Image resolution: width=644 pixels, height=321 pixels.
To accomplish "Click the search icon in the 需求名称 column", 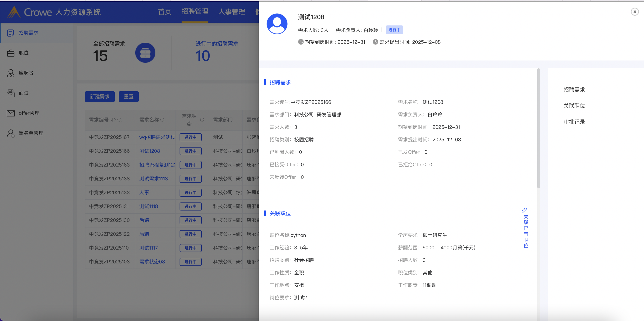I will pos(163,120).
